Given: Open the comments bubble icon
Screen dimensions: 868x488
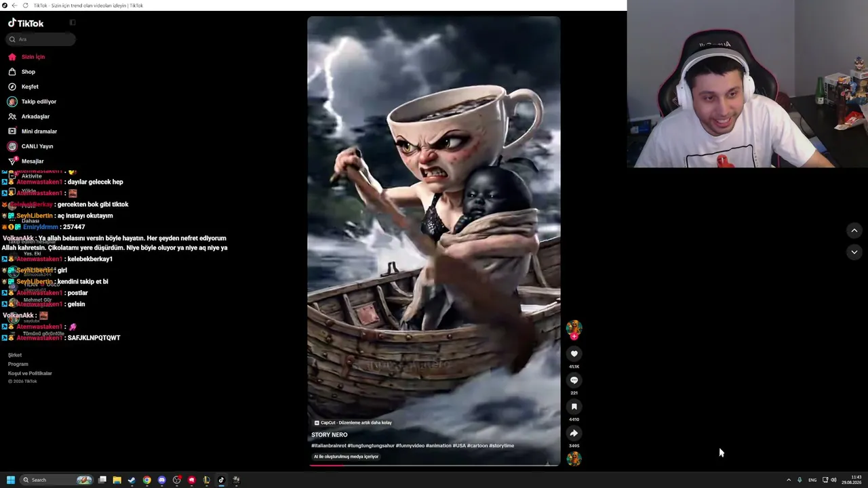Looking at the screenshot, I should click(574, 380).
